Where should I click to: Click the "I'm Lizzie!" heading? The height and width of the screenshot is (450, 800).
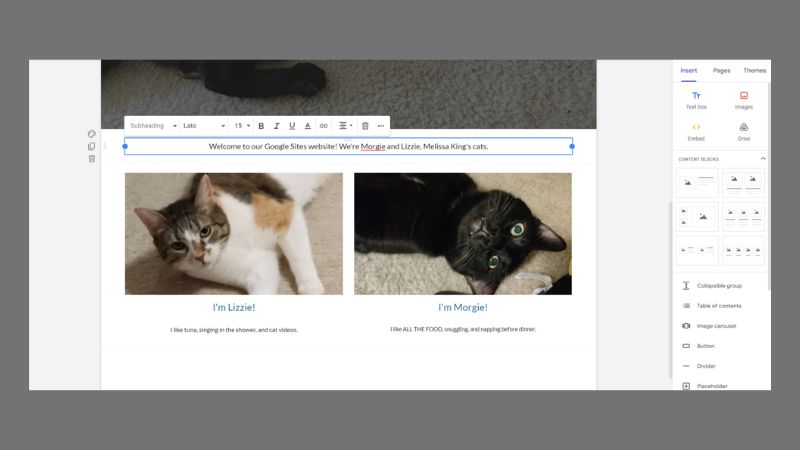point(234,307)
